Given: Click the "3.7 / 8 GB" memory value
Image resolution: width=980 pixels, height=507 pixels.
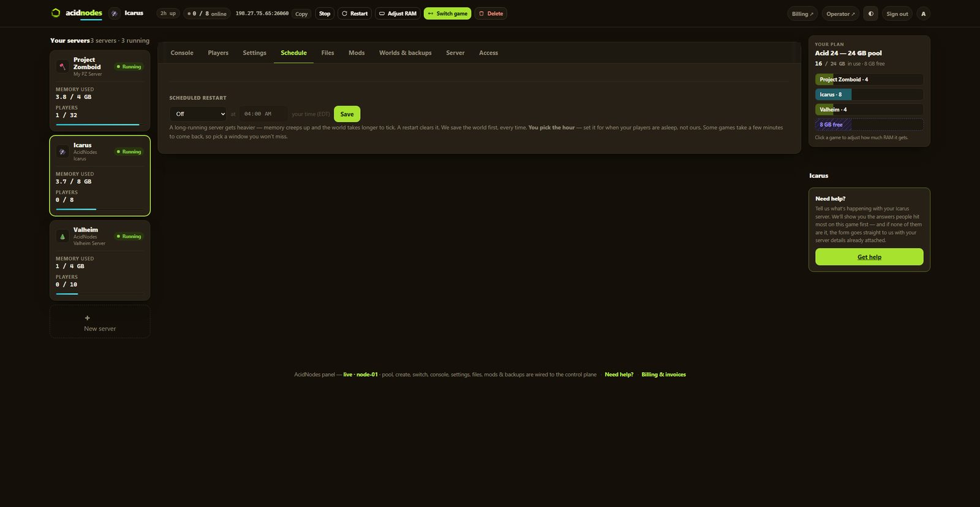Looking at the screenshot, I should [x=73, y=181].
